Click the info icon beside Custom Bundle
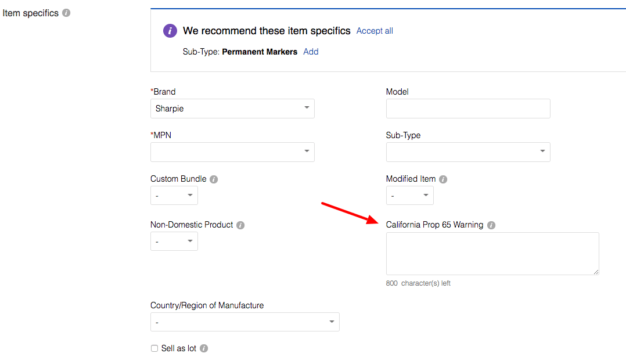Screen dimensions: 626x364 [x=214, y=179]
